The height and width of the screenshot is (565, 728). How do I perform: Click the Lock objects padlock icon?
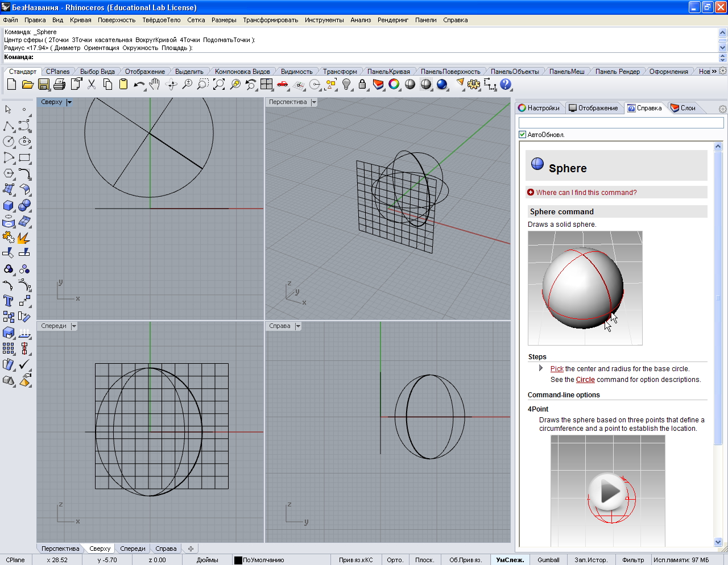(362, 85)
